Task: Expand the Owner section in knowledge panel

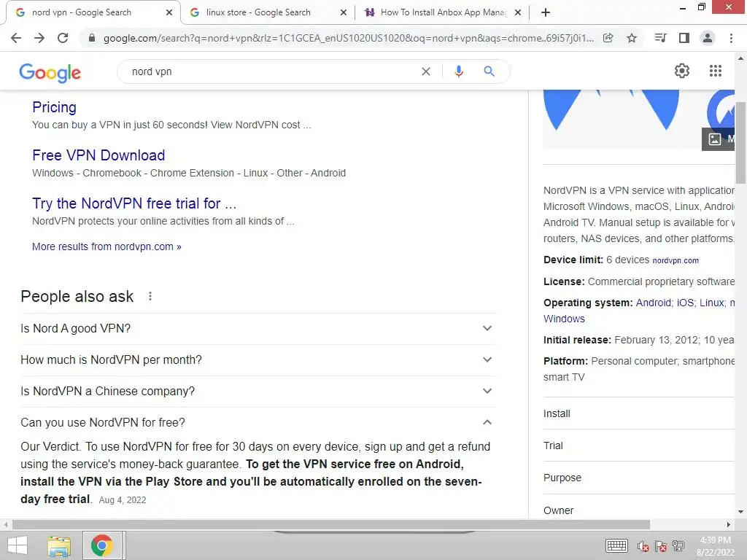Action: pyautogui.click(x=639, y=508)
